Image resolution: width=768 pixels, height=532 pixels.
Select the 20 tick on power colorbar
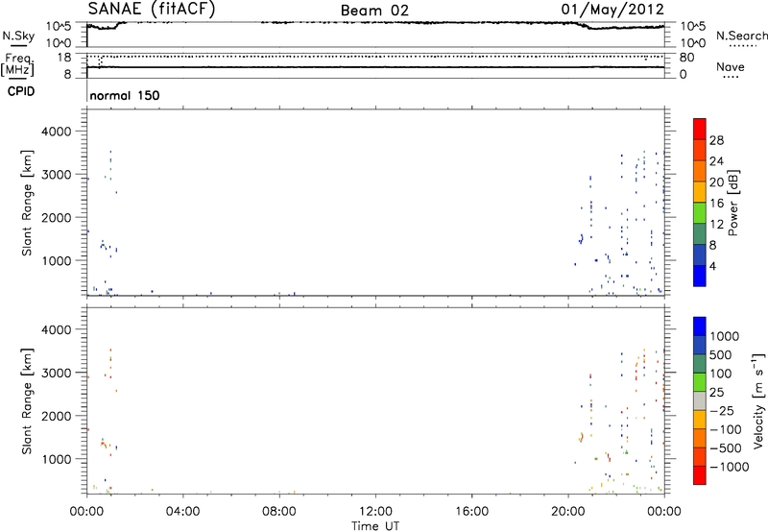pos(716,182)
